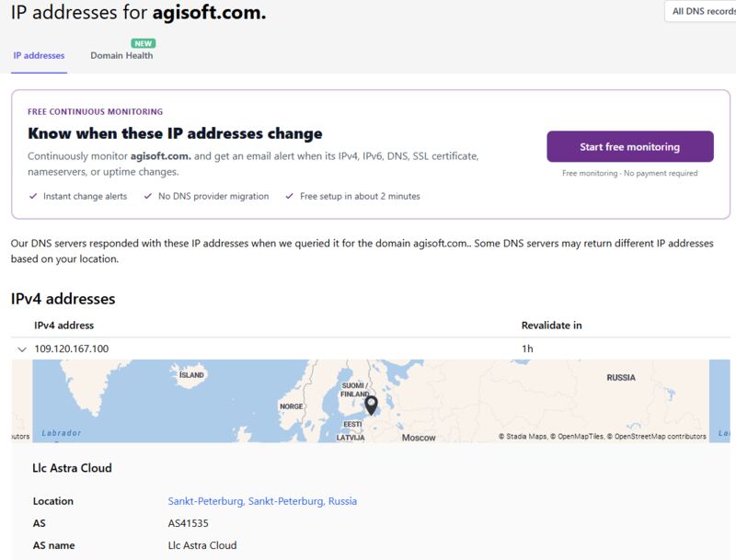Open the Sankt-Peterburg, Russia location link
Screen dimensions: 736x560
[x=262, y=501]
